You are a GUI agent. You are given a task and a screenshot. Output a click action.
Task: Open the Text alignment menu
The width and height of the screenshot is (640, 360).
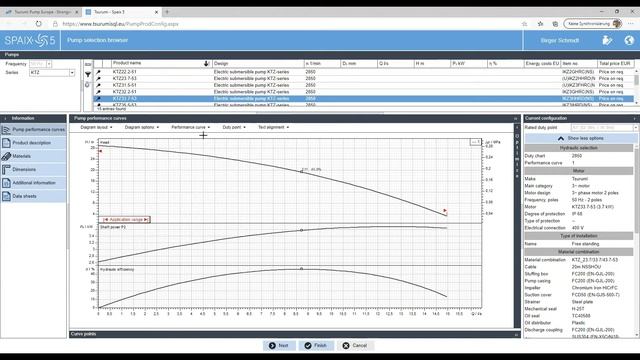(273, 127)
